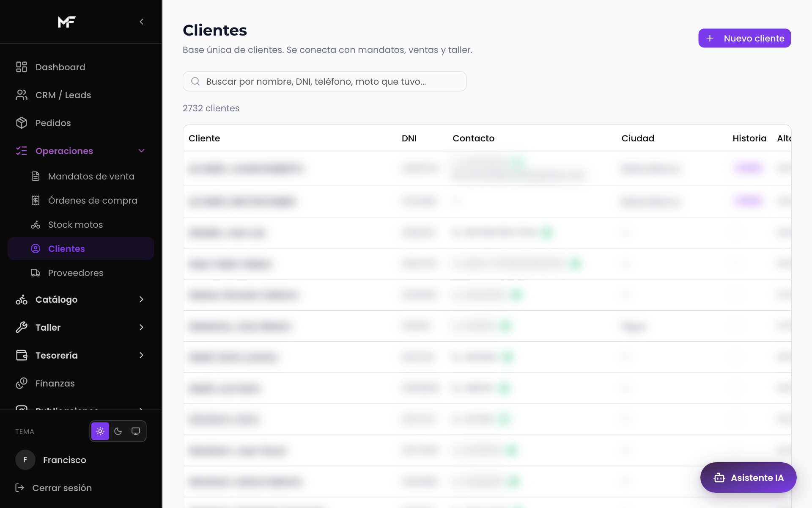Click the Proveedores truck icon
812x508 pixels.
36,273
